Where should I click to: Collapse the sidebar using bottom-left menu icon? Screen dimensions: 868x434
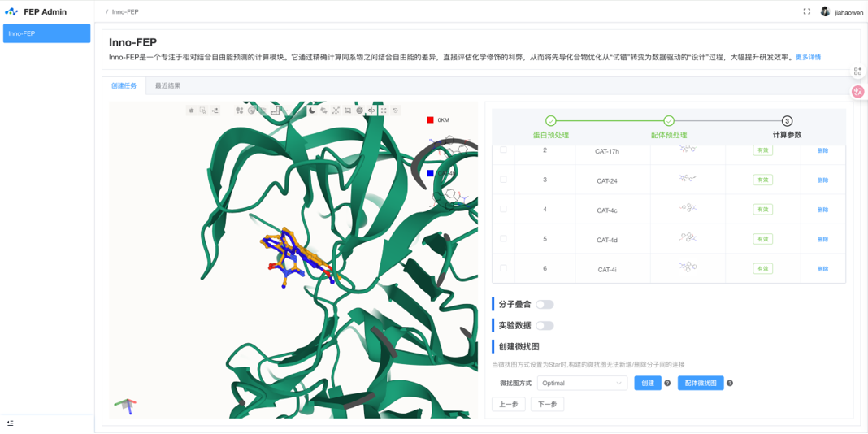point(11,423)
